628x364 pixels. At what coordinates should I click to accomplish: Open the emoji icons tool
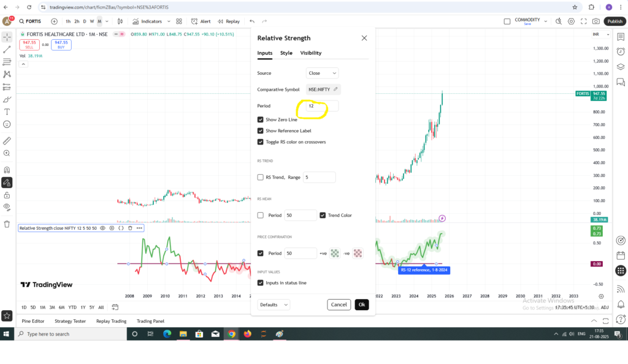pos(7,124)
